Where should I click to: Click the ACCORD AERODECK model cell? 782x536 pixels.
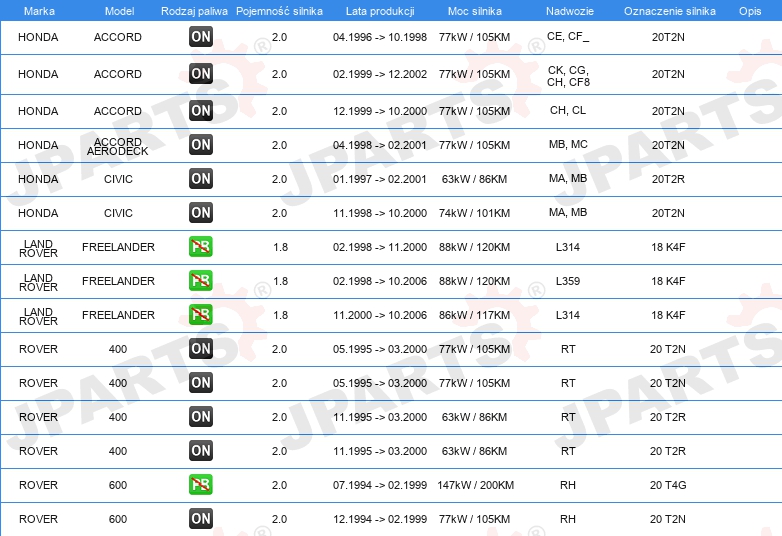click(x=118, y=147)
